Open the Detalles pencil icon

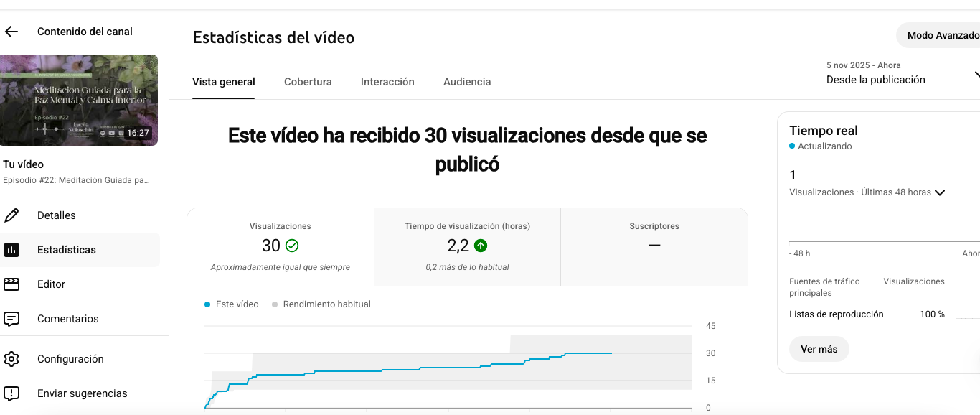(11, 215)
